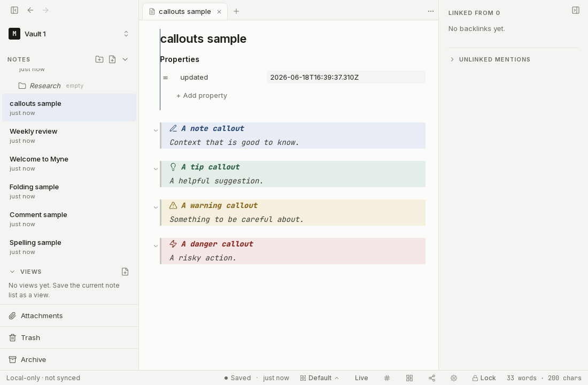The width and height of the screenshot is (588, 385).
Task: Open the Folding sample note
Action: point(69,191)
